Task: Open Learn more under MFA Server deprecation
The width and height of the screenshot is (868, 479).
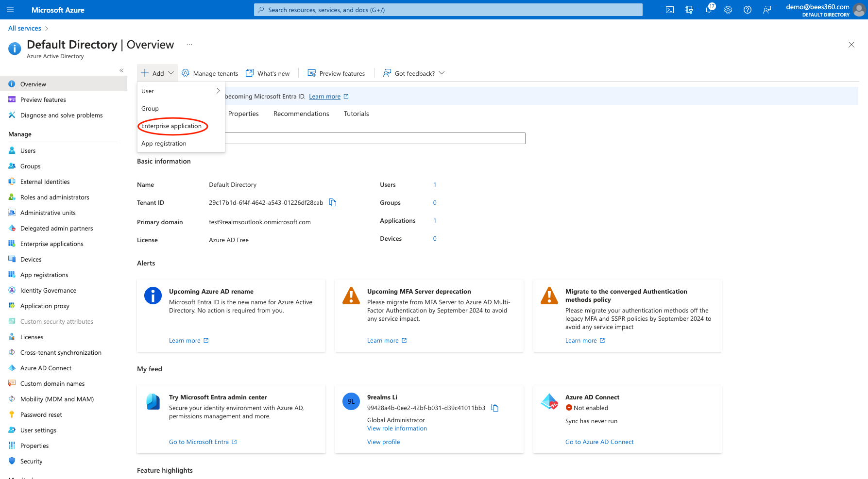Action: click(383, 340)
